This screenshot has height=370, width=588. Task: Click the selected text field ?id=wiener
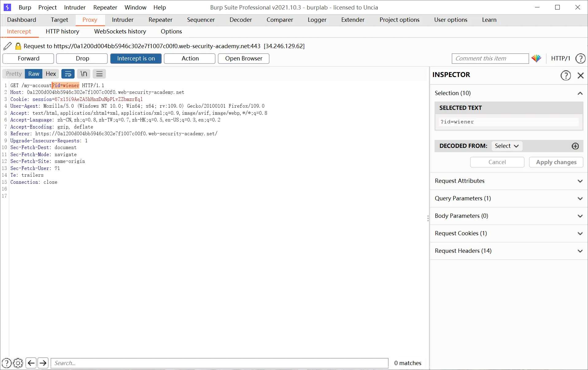coord(509,122)
